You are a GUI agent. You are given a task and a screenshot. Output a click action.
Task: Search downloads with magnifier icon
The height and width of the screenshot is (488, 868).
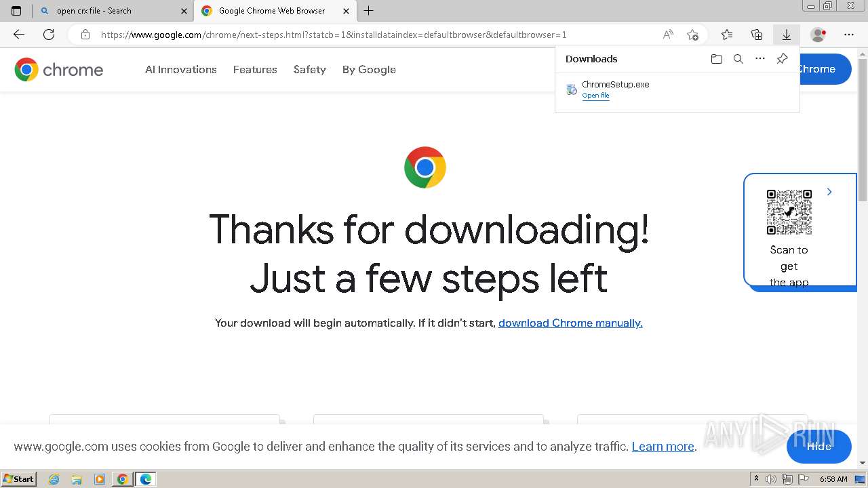(738, 59)
